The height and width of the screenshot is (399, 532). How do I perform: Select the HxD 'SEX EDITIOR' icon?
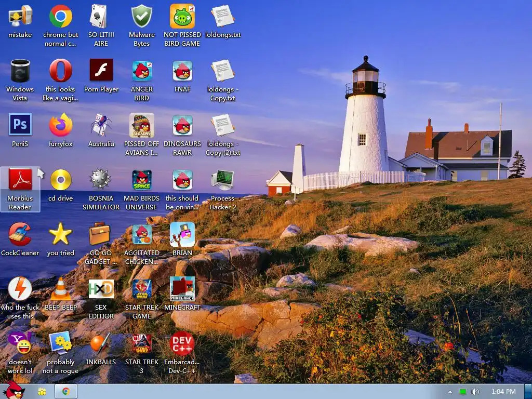coord(101,288)
